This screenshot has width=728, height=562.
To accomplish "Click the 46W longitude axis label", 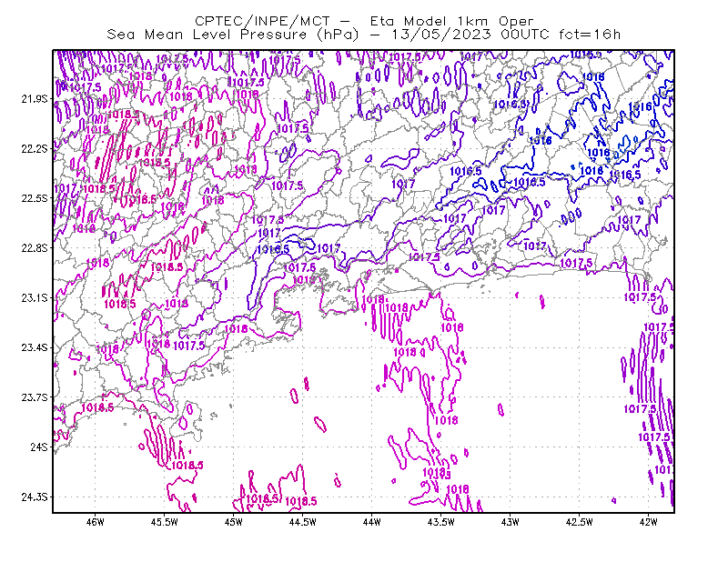I will 96,522.
